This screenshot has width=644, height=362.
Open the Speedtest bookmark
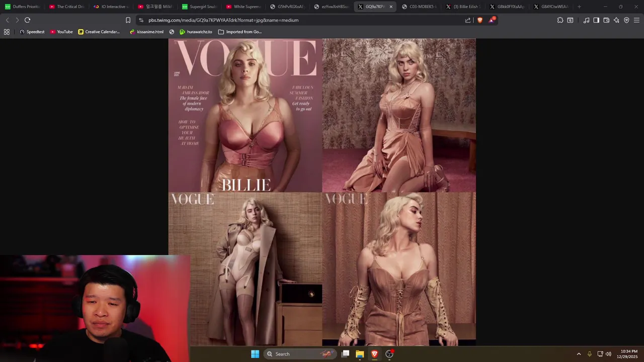(32, 32)
